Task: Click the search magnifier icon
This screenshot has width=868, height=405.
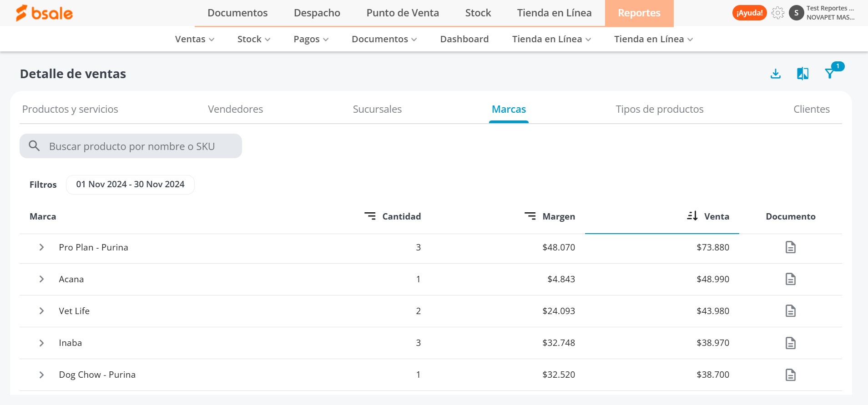Action: (34, 146)
